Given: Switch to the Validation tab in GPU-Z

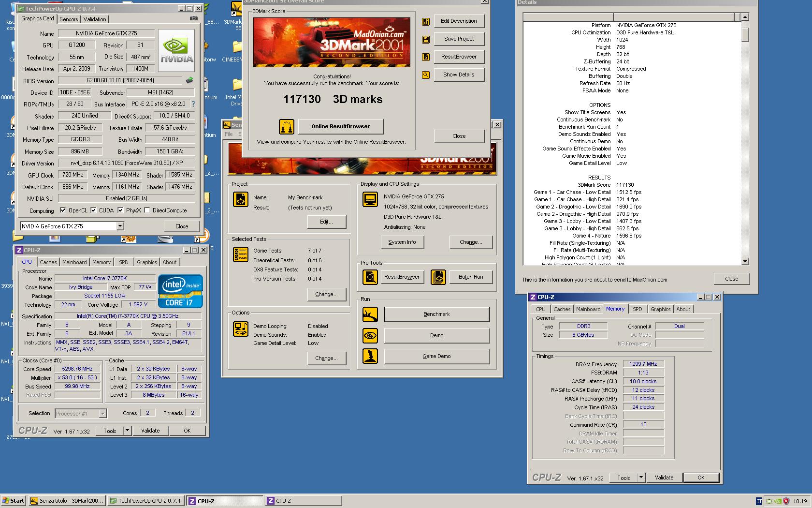Looking at the screenshot, I should 95,19.
